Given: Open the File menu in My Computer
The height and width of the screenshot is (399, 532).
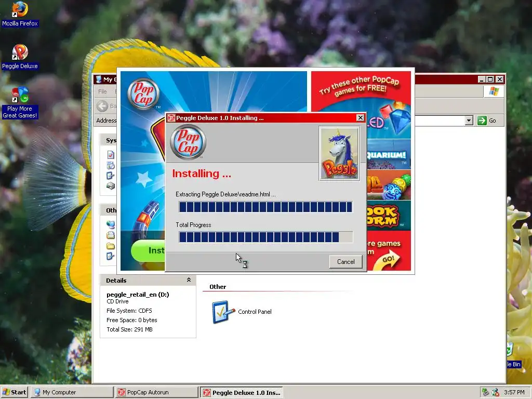Looking at the screenshot, I should click(x=102, y=91).
